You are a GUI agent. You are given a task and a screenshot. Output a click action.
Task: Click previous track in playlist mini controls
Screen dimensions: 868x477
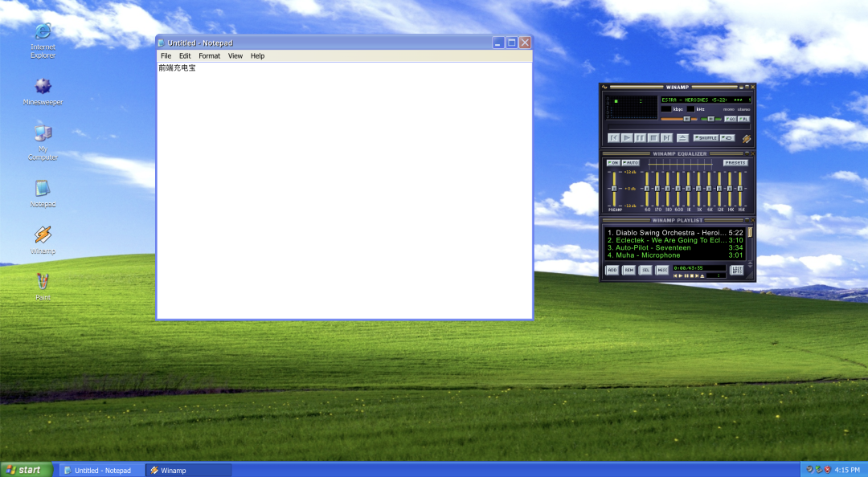[x=675, y=275]
